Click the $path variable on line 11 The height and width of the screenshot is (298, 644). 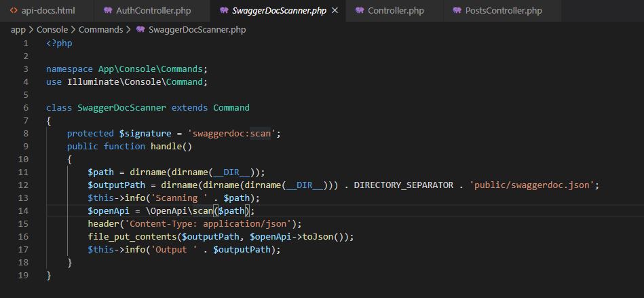click(x=100, y=172)
